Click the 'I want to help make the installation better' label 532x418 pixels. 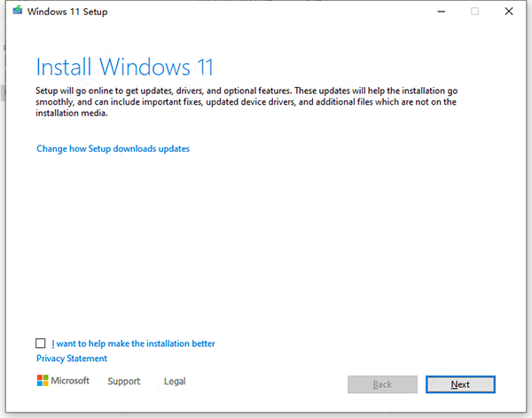pos(133,343)
